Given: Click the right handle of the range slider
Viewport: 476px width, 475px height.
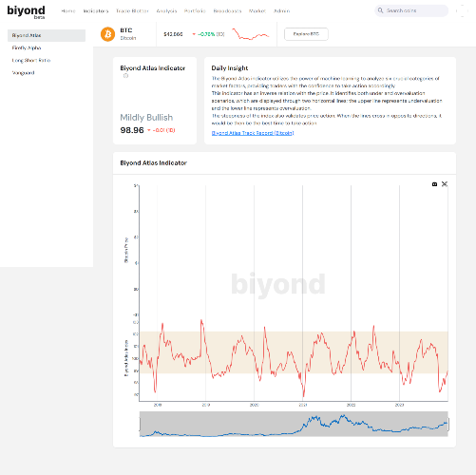Looking at the screenshot, I should click(448, 425).
